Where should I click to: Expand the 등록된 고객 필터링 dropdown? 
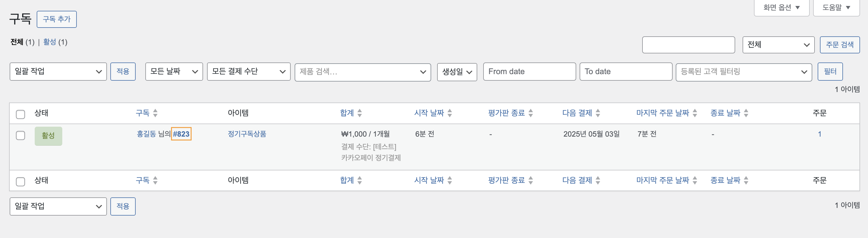[x=744, y=72]
